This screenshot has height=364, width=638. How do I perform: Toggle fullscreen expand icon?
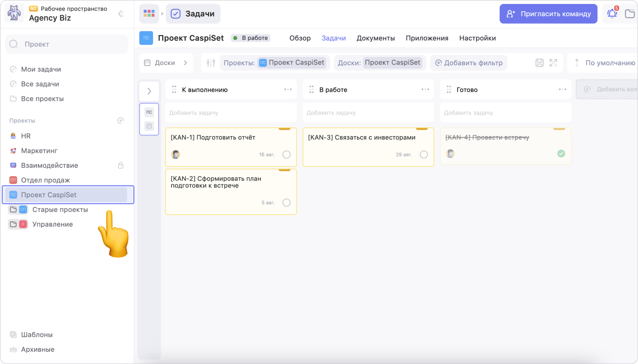553,63
